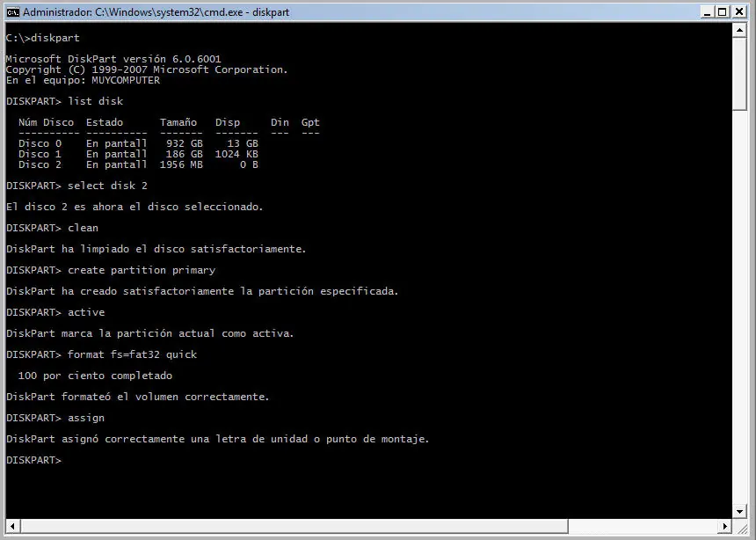Click the 'Copyright (C) 1999-2007 Microsoft Corporation.' line
The image size is (756, 540).
coord(147,69)
